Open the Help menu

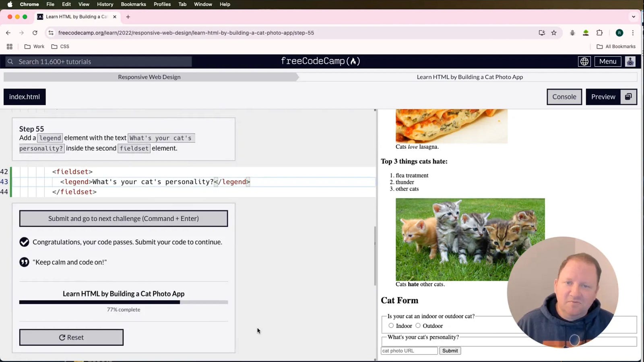click(x=225, y=4)
